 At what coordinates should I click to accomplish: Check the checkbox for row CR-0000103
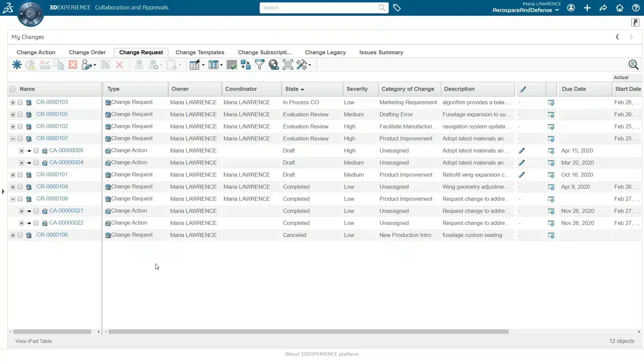tap(20, 103)
